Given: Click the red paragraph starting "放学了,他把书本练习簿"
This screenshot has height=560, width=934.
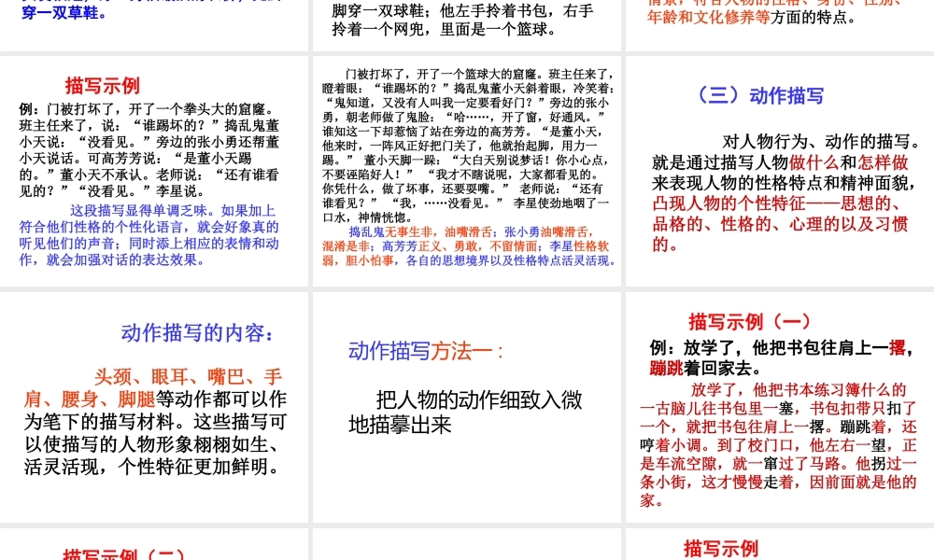Looking at the screenshot, I should pyautogui.click(x=778, y=444).
